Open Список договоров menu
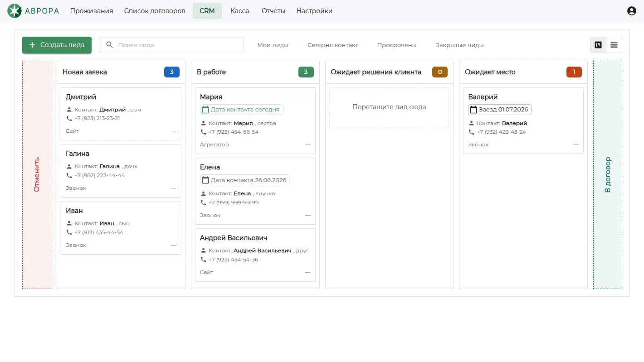The width and height of the screenshot is (644, 362). click(x=155, y=11)
